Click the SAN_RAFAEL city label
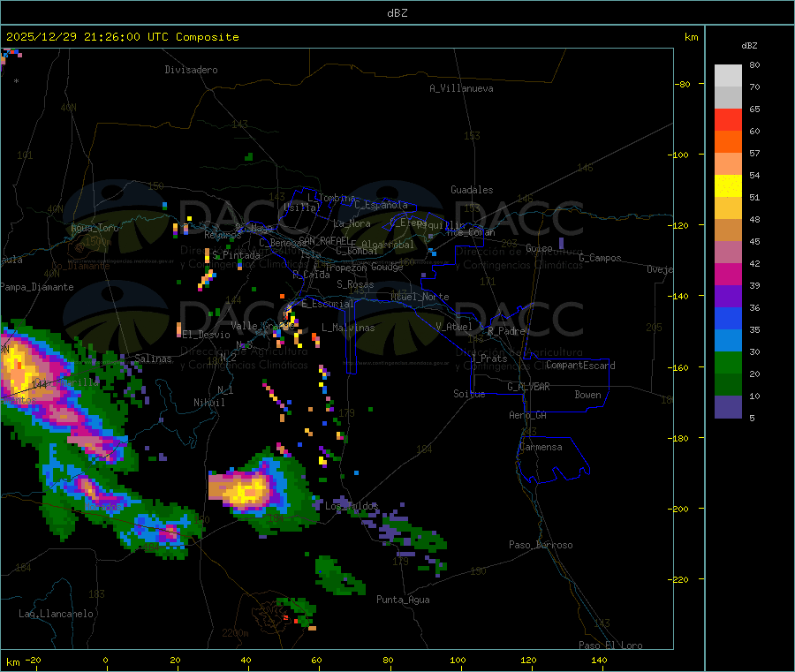The height and width of the screenshot is (672, 795). coord(324,240)
